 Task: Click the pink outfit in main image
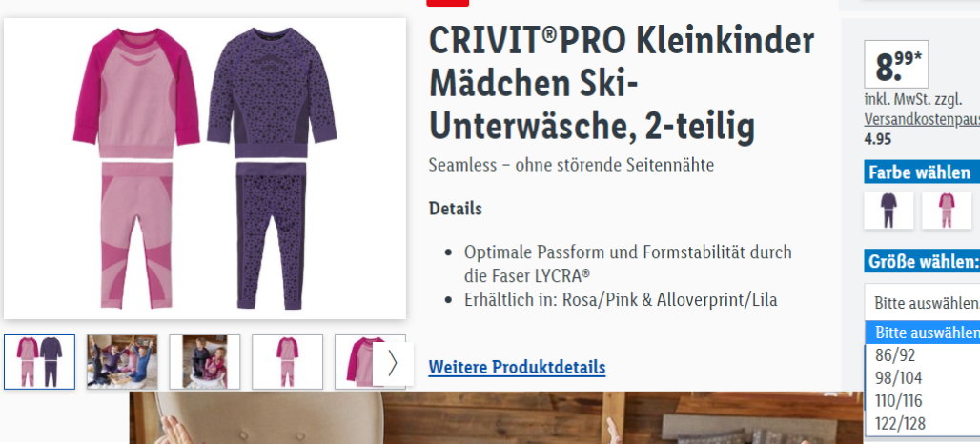click(x=137, y=169)
